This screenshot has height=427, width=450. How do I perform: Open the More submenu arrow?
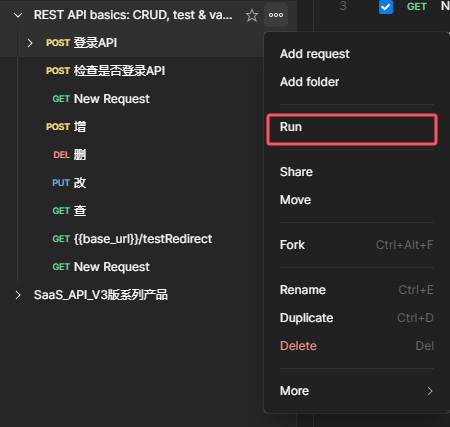click(x=430, y=391)
